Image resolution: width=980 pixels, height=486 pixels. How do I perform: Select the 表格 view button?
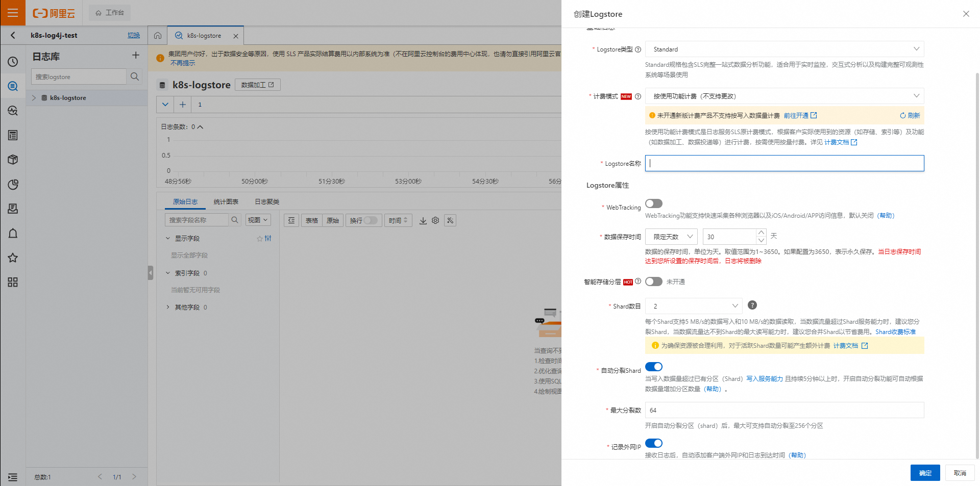312,220
